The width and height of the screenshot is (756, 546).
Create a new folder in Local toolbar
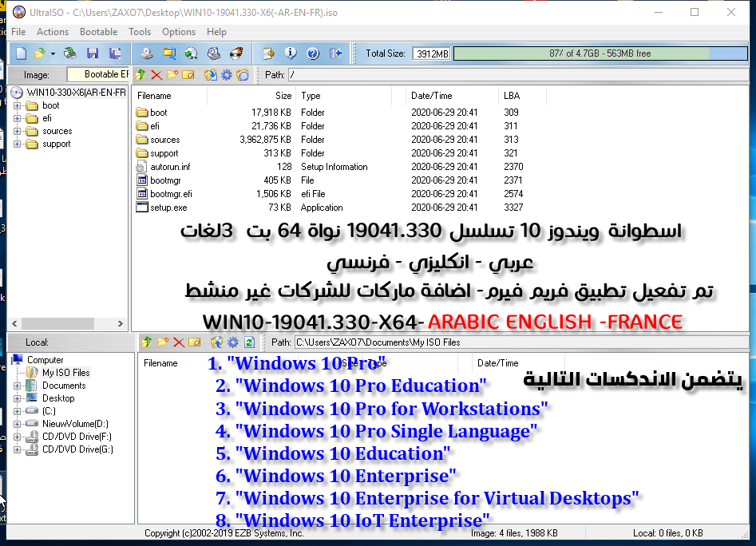tap(163, 342)
